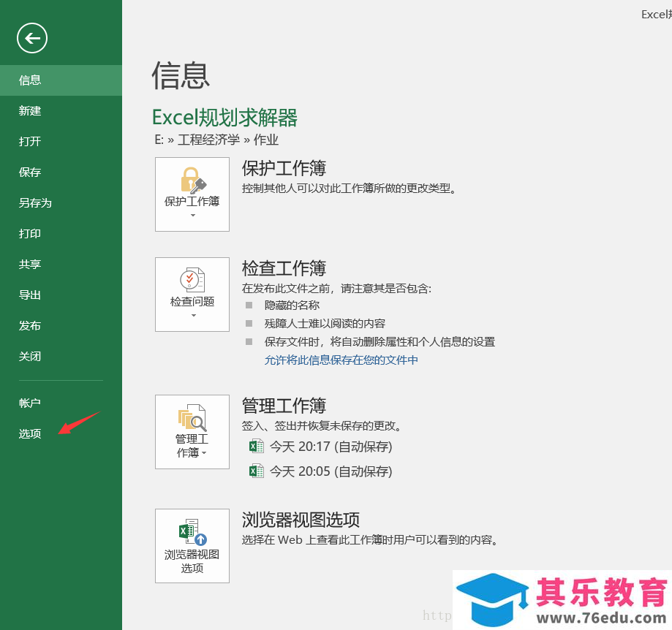This screenshot has width=672, height=630.
Task: Open the 浏览器视图选项 button label
Action: [192, 561]
